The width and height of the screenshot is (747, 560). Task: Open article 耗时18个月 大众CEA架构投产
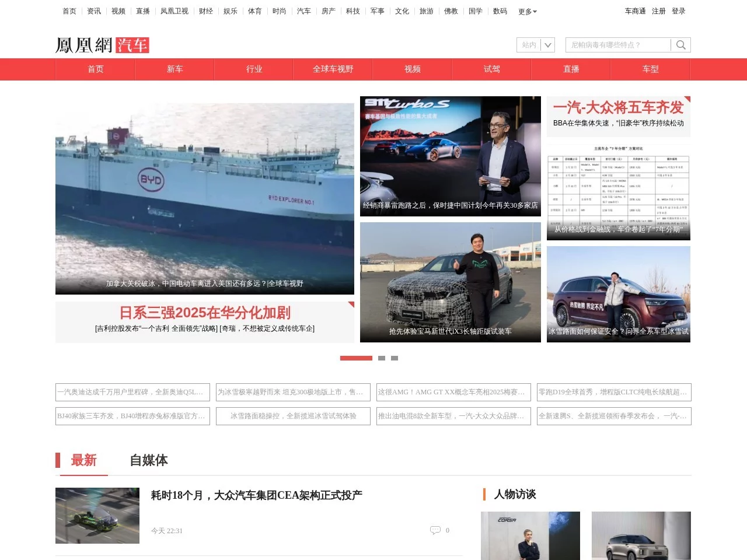point(256,495)
